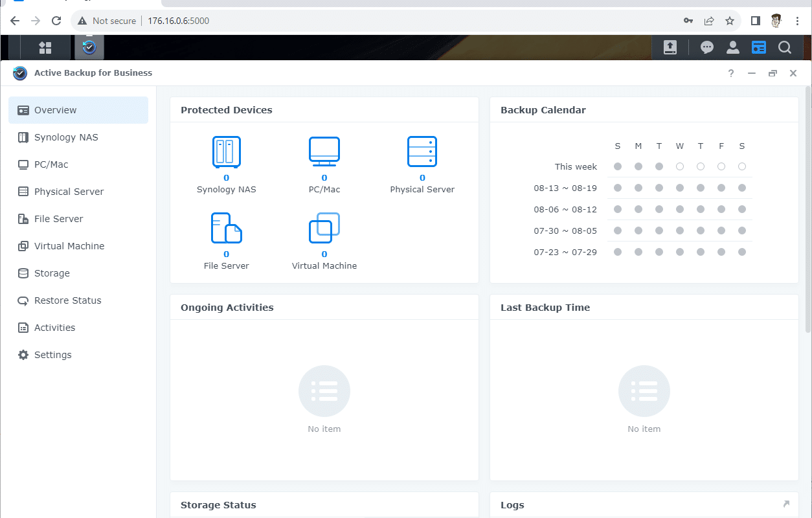
Task: Click the Chrome profile avatar
Action: 776,21
